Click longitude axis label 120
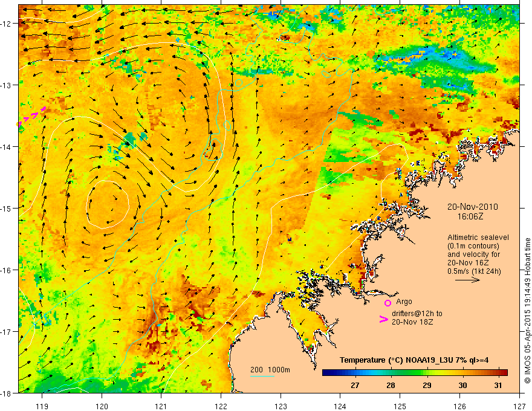 (x=102, y=406)
